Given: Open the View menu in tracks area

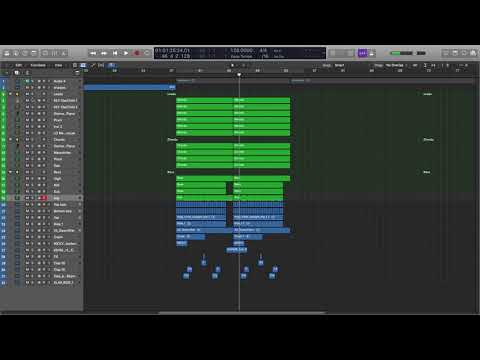Looking at the screenshot, I should click(x=59, y=65).
